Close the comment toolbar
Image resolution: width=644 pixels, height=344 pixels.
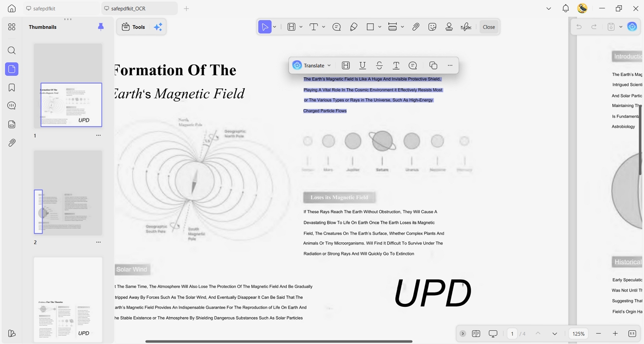click(x=488, y=27)
